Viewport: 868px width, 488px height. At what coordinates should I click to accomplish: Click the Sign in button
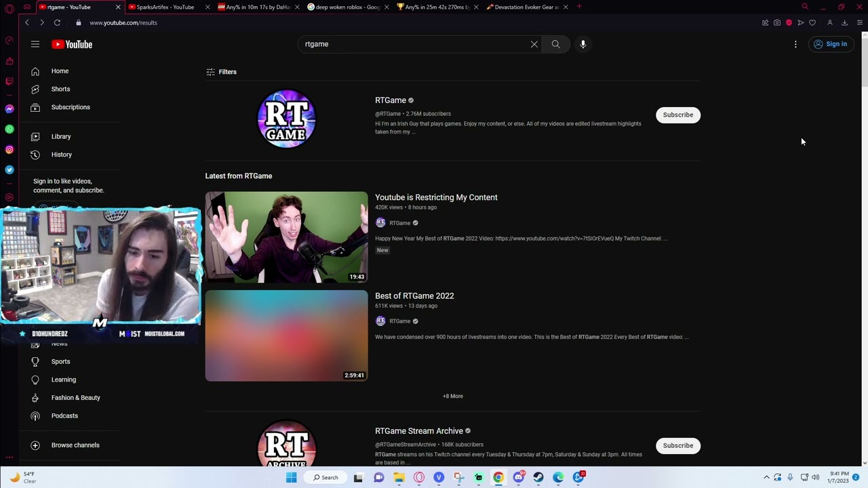point(831,44)
